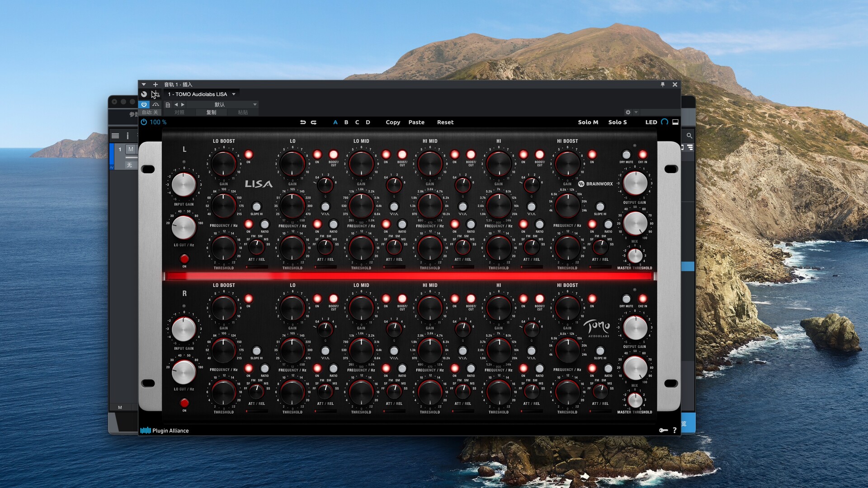Select settings bank C
Screen dimensions: 868x488
click(357, 122)
